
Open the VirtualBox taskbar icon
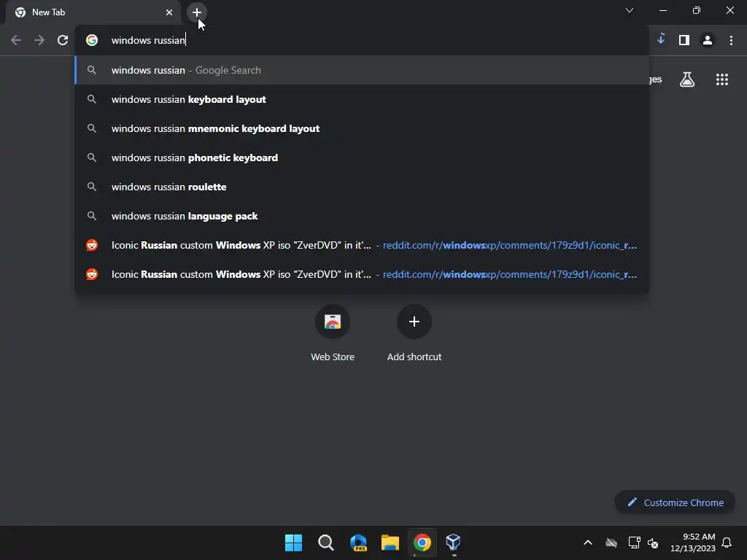(x=454, y=542)
